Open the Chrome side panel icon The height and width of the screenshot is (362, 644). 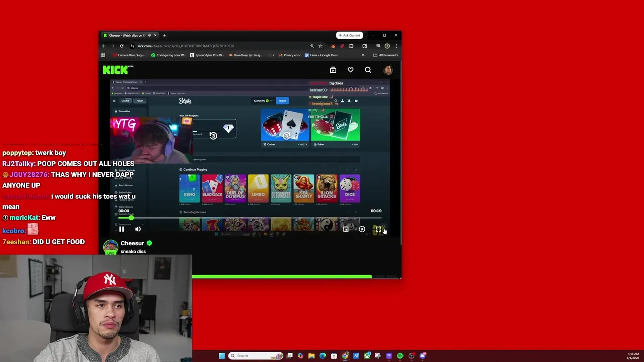(365, 46)
